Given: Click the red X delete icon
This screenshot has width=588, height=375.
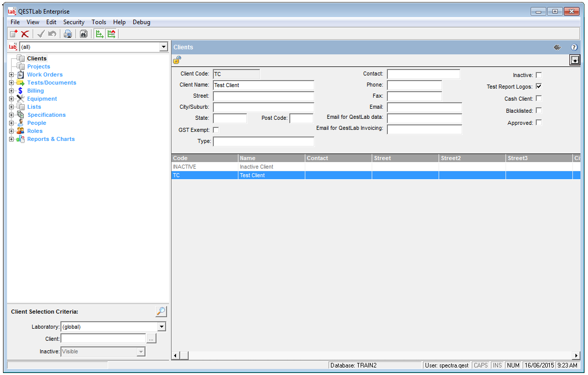Looking at the screenshot, I should point(25,34).
